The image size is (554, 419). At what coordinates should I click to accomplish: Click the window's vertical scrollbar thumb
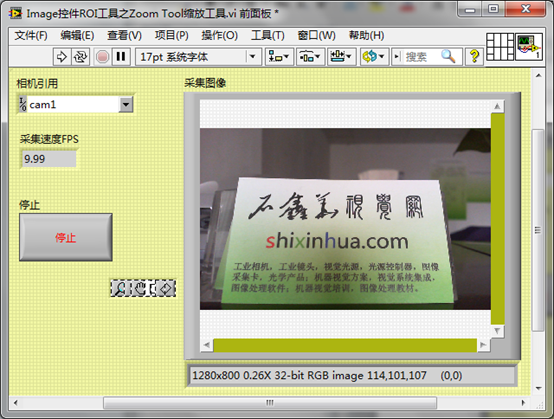pyautogui.click(x=538, y=230)
